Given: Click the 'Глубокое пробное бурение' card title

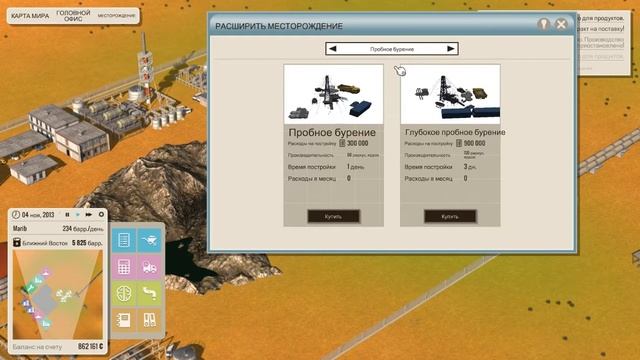Looking at the screenshot, I should 455,132.
